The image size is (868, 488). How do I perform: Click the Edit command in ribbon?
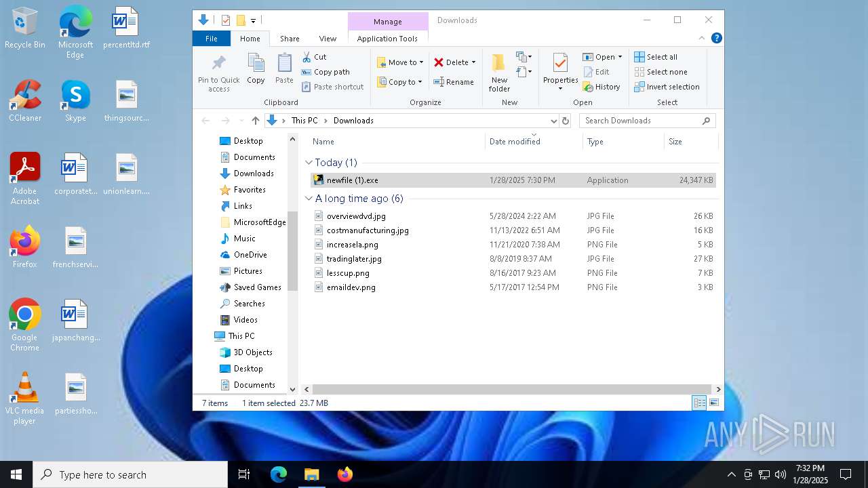[x=596, y=72]
